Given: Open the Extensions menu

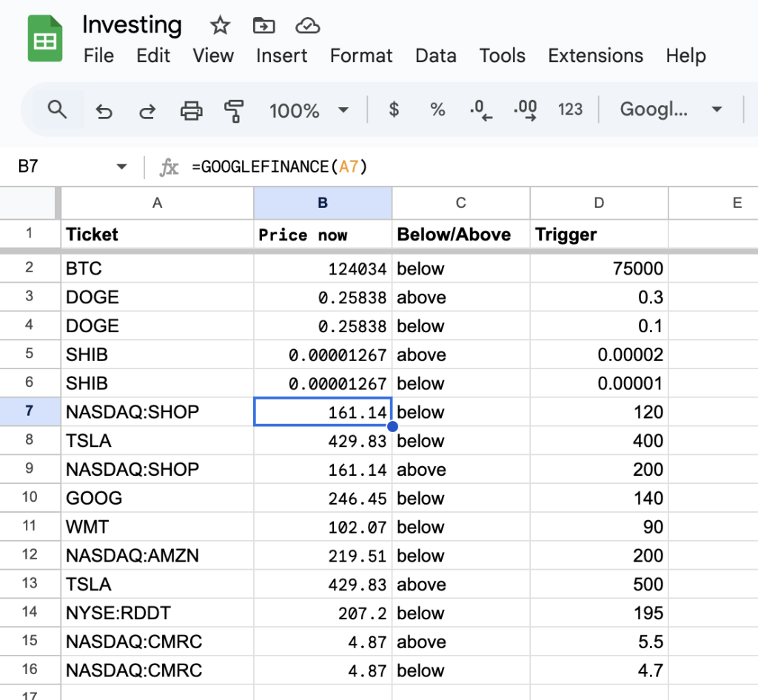Looking at the screenshot, I should pos(595,56).
